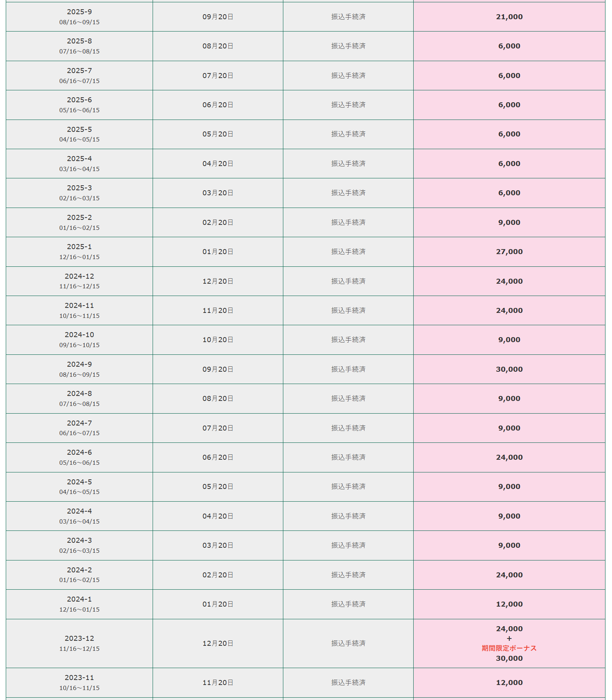The width and height of the screenshot is (612, 700).
Task: Click 振込手続済 status in the 2023-11 row
Action: [x=348, y=682]
